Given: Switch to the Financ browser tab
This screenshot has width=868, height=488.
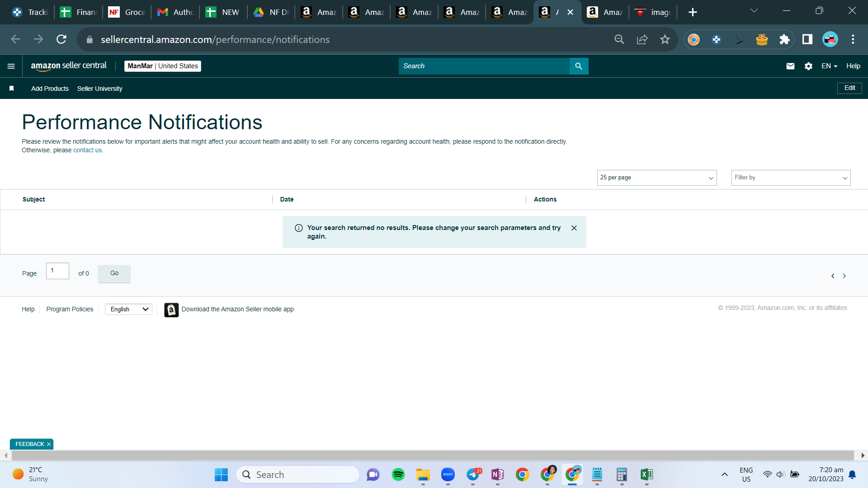Looking at the screenshot, I should [79, 12].
